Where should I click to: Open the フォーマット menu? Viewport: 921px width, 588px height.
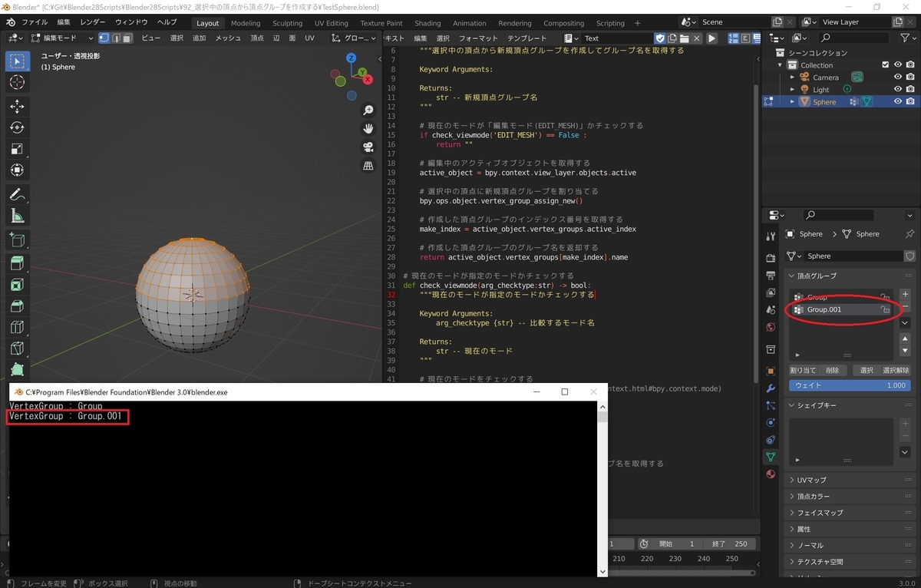(478, 37)
